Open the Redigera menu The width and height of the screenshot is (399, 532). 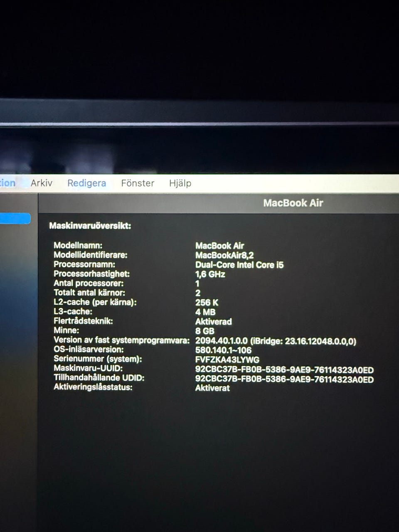[x=87, y=183]
